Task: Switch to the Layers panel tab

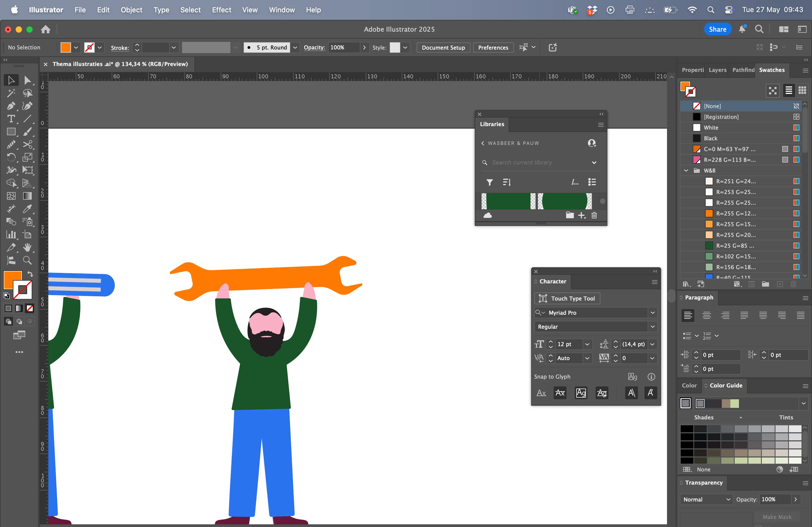Action: 717,70
